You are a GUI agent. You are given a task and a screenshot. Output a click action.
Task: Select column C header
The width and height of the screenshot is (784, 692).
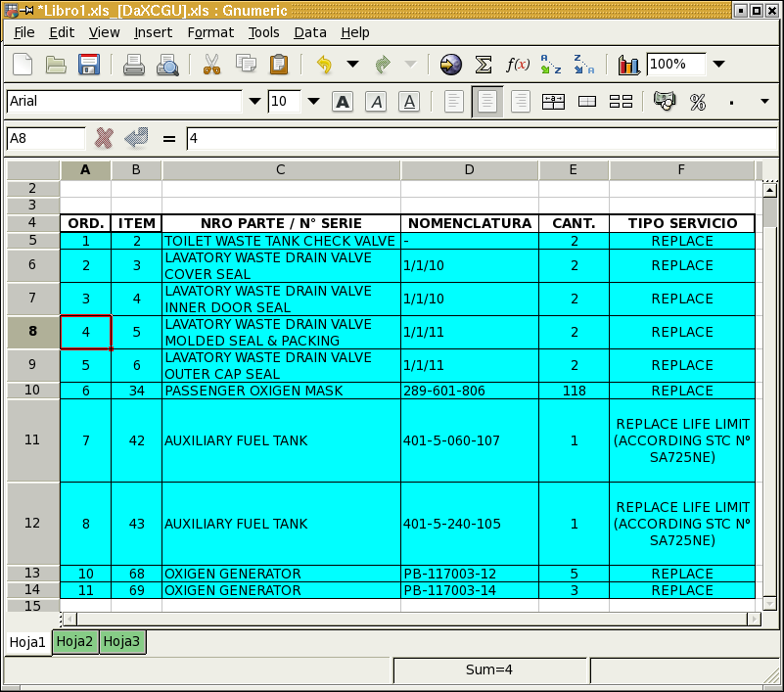(x=281, y=170)
